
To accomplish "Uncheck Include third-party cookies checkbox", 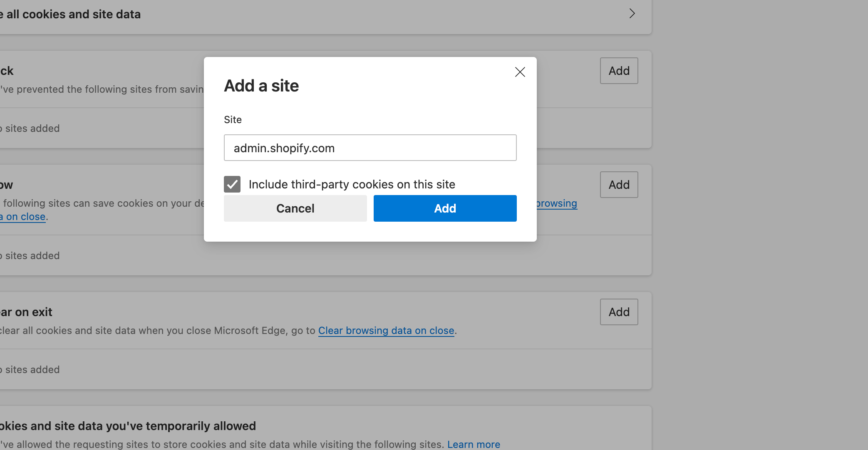I will click(x=232, y=184).
